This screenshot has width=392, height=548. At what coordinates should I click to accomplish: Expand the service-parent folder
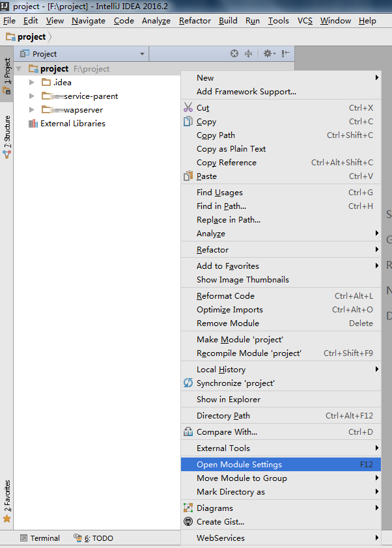coord(31,96)
